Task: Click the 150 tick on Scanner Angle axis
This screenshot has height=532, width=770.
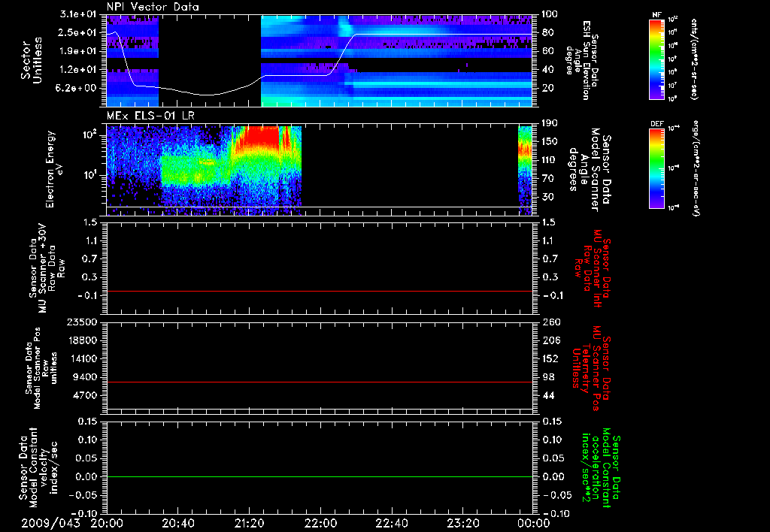Action: click(550, 142)
